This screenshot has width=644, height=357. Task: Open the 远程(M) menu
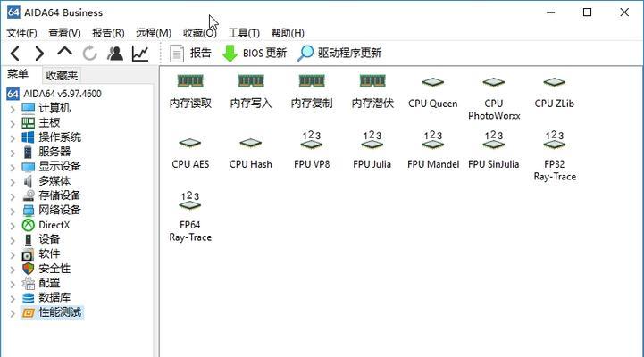click(x=154, y=33)
